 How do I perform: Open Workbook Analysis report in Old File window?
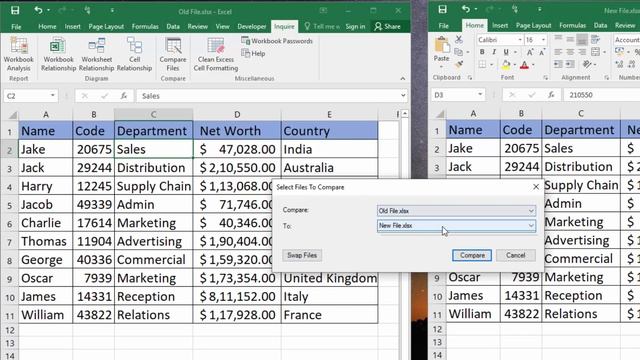tap(18, 54)
